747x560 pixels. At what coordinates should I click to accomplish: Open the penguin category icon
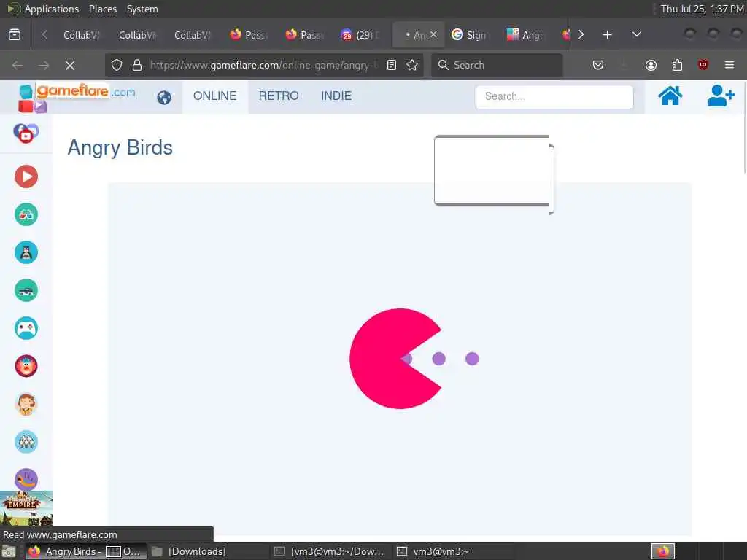coord(26,252)
